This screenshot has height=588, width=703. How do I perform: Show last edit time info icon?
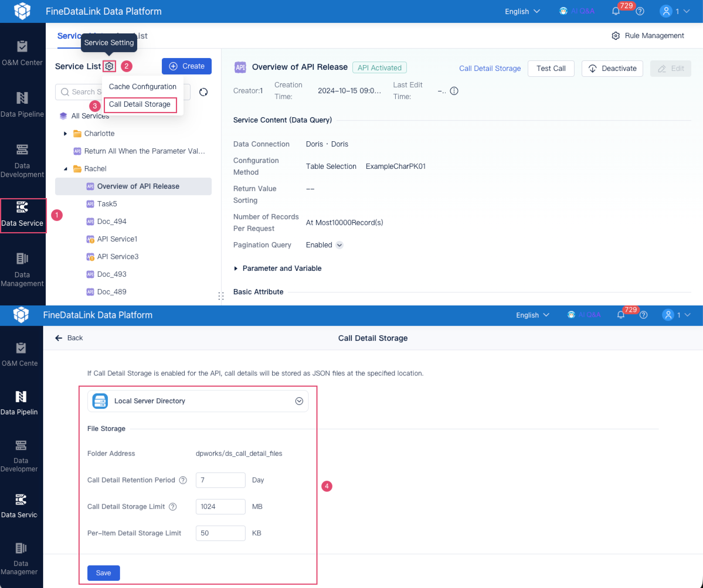coord(454,91)
